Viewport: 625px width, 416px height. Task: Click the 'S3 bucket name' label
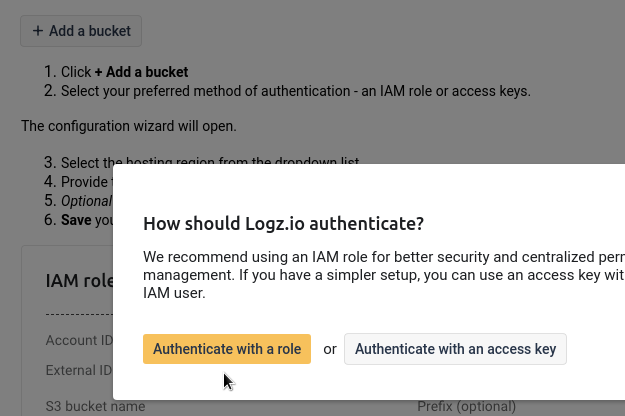click(x=95, y=406)
